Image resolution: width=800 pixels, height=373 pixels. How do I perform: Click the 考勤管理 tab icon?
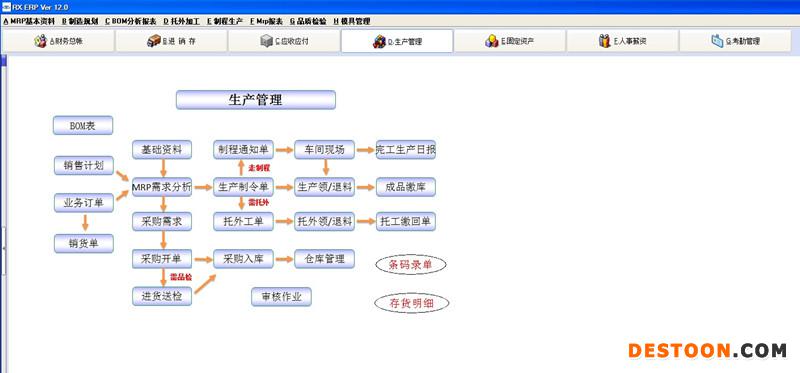tap(717, 41)
